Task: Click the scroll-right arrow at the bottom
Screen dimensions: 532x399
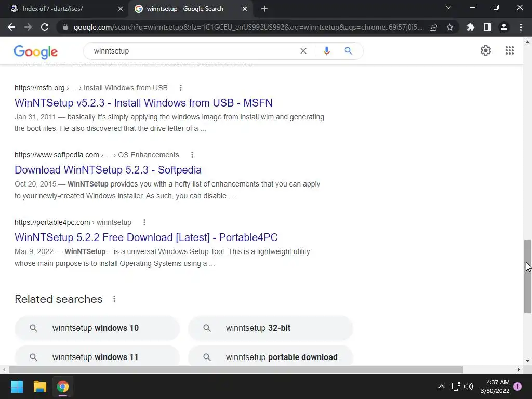Action: (519, 369)
